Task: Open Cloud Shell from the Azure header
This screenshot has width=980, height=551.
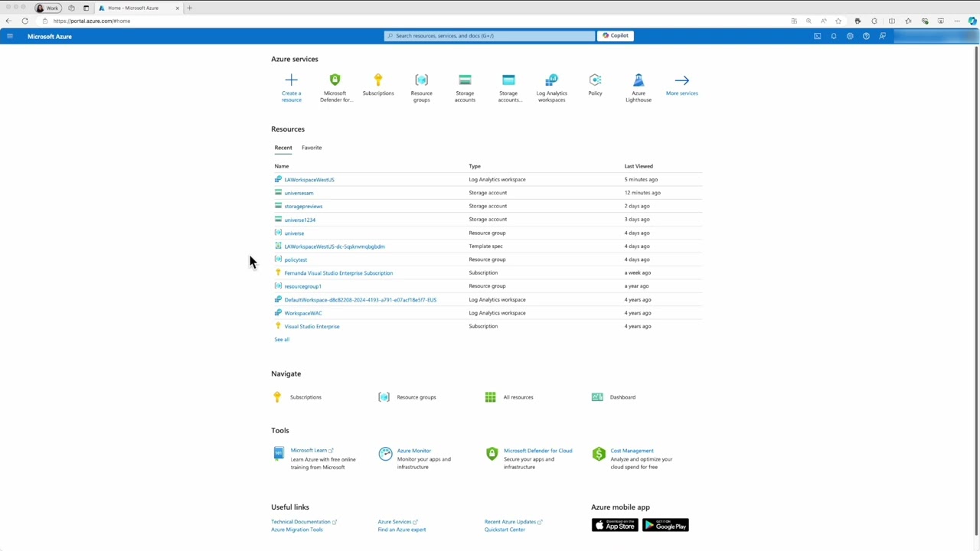Action: pyautogui.click(x=817, y=36)
